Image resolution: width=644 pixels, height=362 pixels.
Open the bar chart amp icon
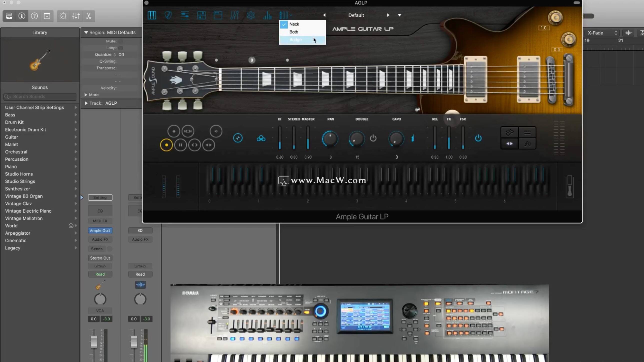pyautogui.click(x=267, y=15)
